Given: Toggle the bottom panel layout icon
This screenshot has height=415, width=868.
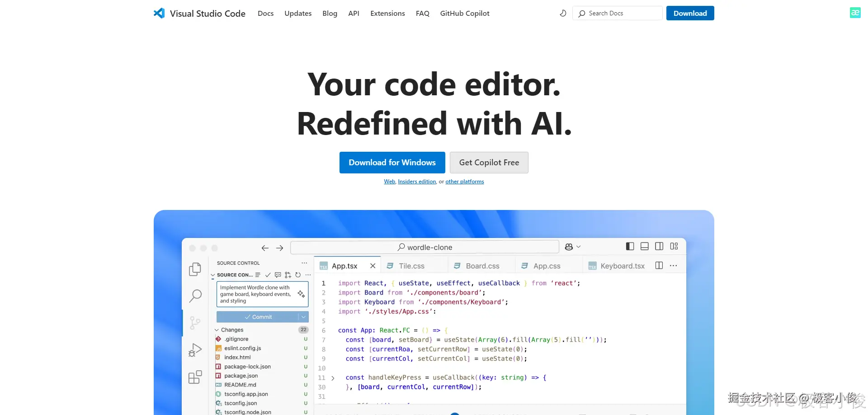Looking at the screenshot, I should (645, 246).
